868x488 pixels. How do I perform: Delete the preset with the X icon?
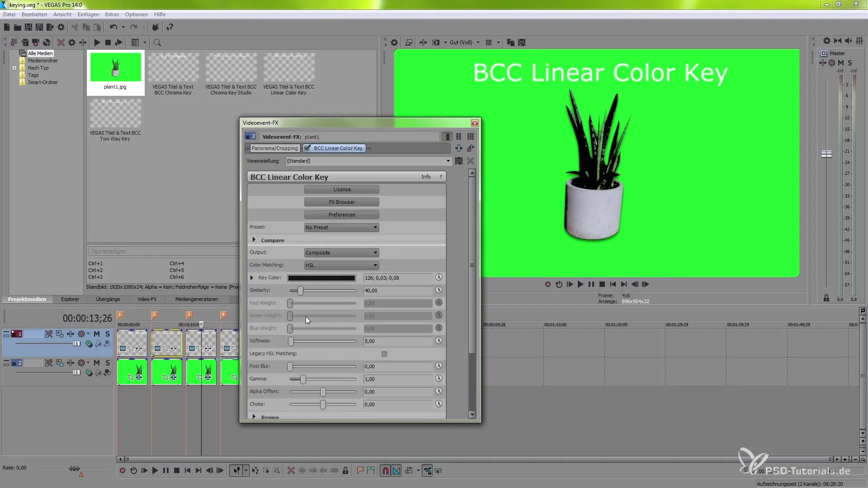click(471, 161)
